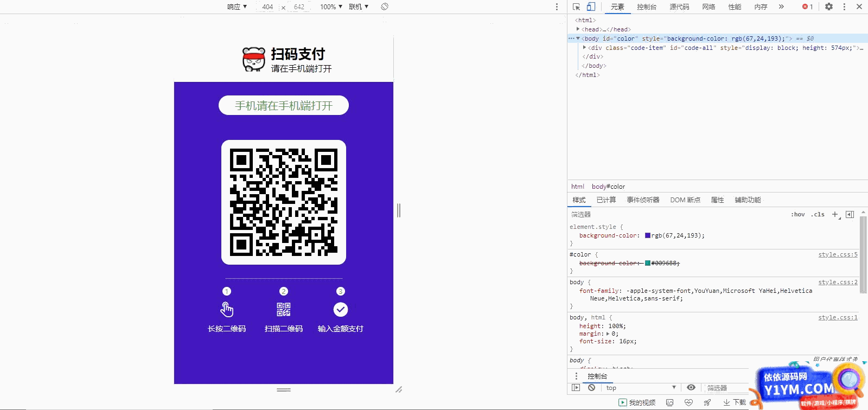Click the styles pane vertical scrollbar
868x410 pixels.
[x=863, y=255]
